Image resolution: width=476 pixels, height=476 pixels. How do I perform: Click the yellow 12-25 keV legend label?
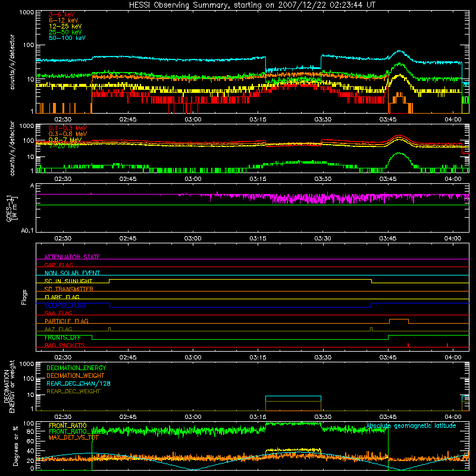coord(65,26)
